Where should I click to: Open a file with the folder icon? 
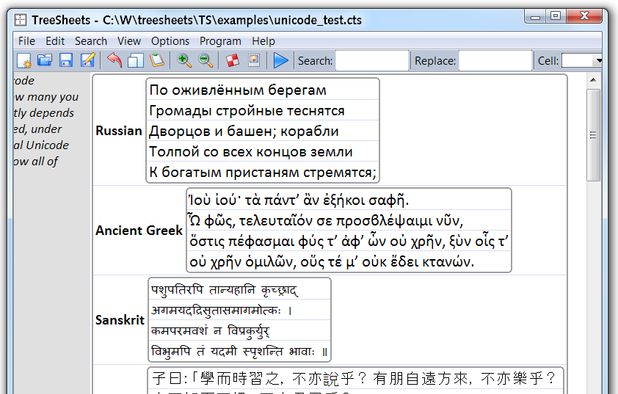pos(45,61)
